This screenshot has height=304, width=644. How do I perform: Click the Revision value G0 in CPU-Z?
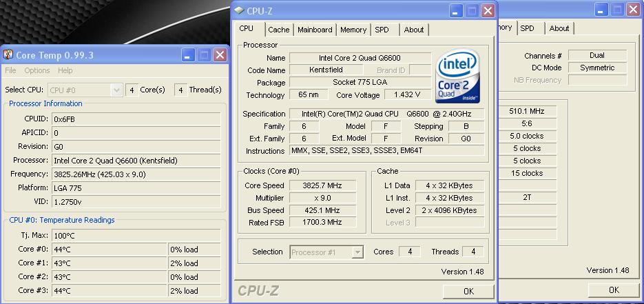pyautogui.click(x=466, y=139)
